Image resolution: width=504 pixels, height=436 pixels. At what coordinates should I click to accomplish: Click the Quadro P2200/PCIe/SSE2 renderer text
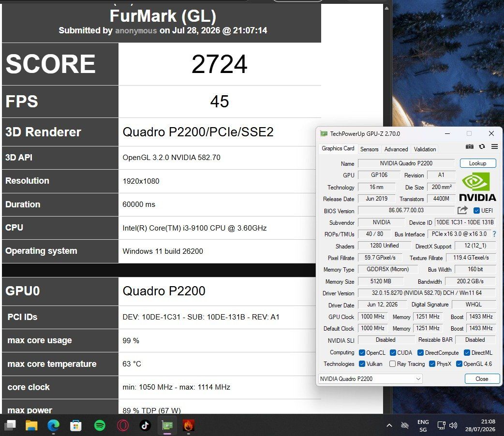198,132
